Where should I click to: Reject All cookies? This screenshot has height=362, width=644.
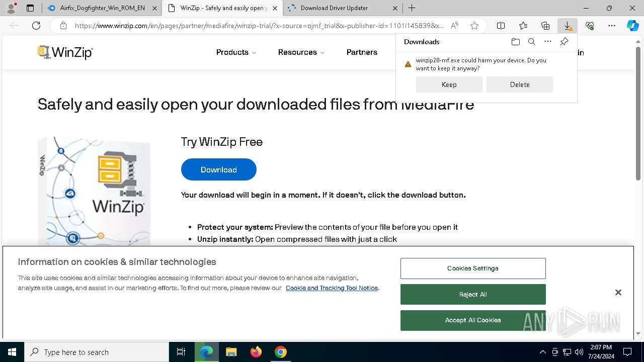click(x=473, y=295)
